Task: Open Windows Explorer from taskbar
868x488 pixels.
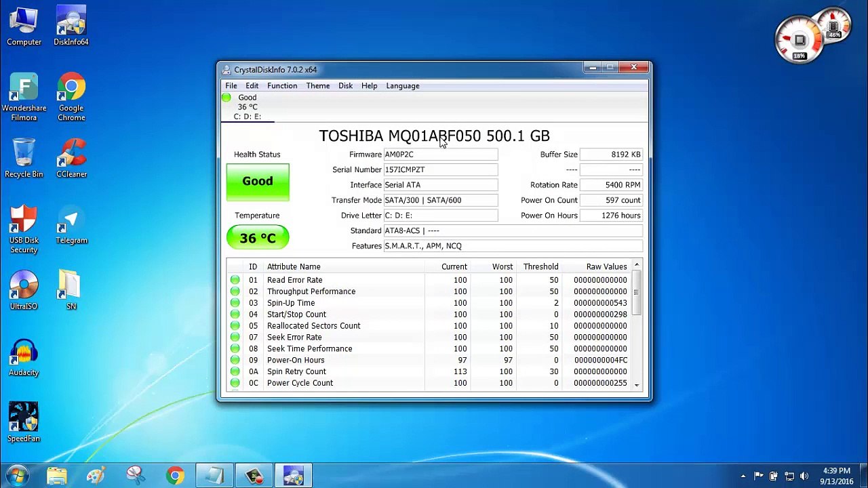Action: pos(57,476)
